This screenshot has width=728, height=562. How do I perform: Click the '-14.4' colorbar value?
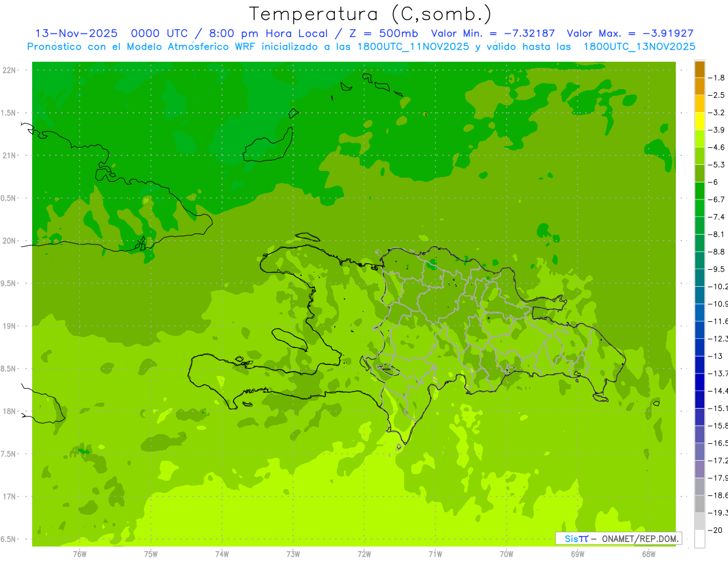coord(719,391)
